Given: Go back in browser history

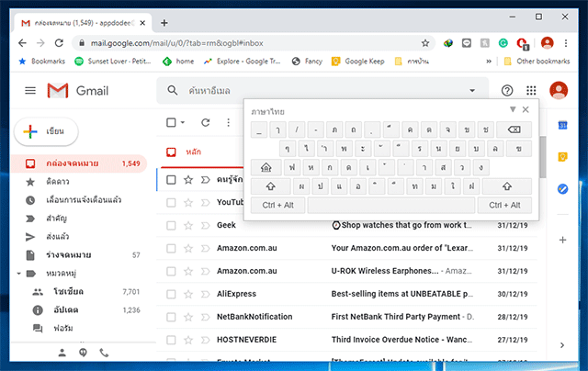Looking at the screenshot, I should (22, 43).
